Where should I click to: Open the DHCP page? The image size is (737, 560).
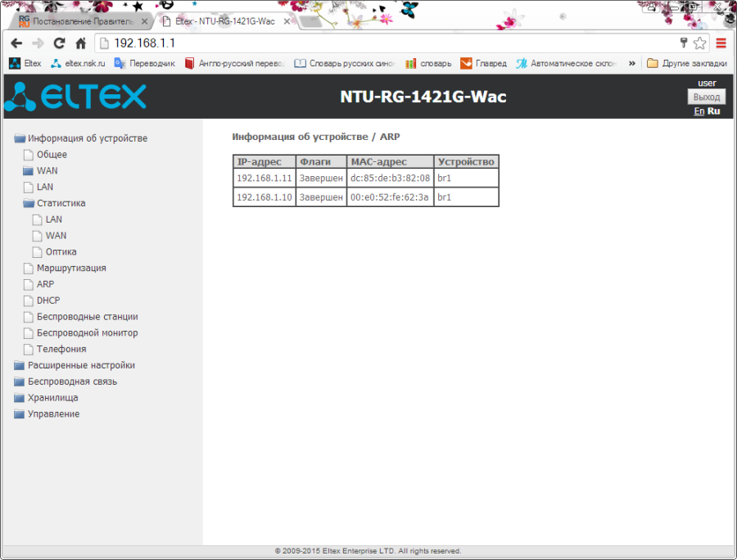coord(42,300)
